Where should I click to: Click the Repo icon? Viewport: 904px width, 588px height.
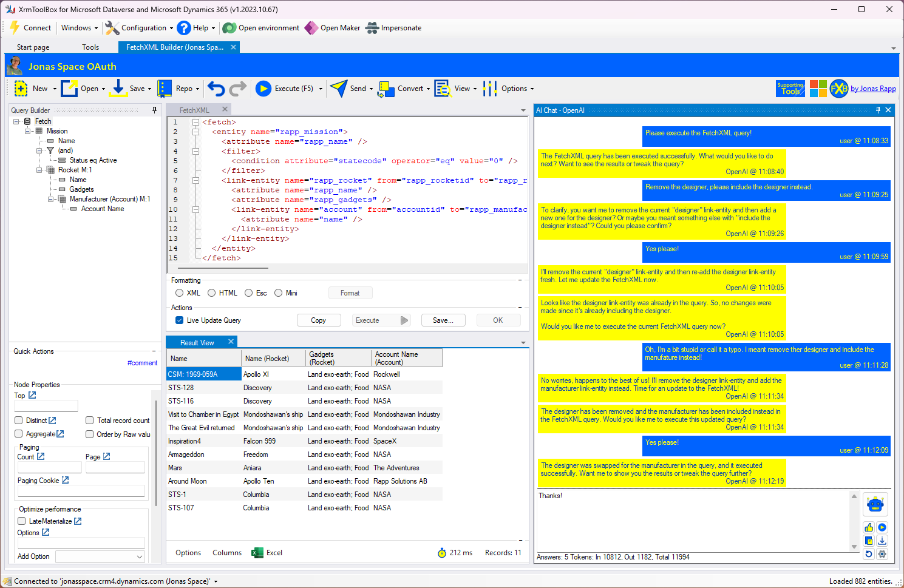(x=165, y=89)
